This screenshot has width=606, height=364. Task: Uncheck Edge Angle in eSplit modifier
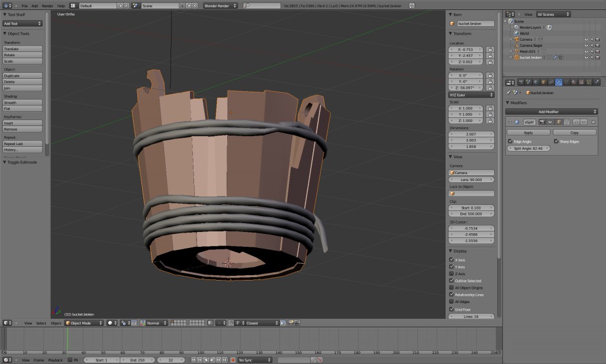[x=510, y=141]
